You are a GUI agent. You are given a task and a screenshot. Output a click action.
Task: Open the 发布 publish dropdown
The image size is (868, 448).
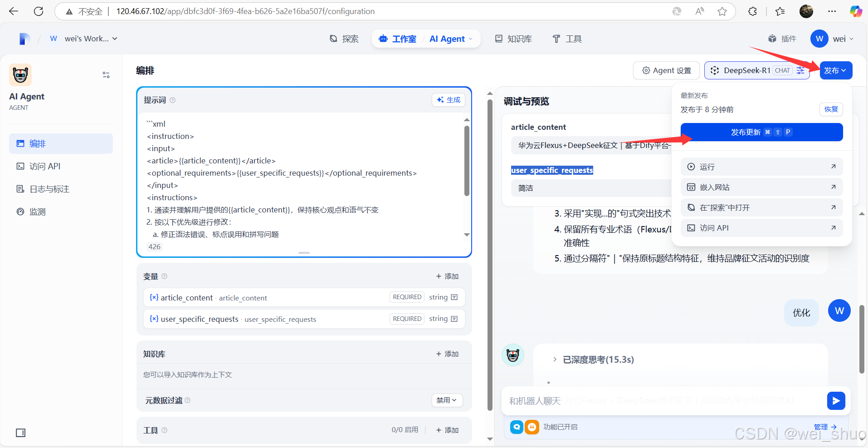tap(836, 70)
